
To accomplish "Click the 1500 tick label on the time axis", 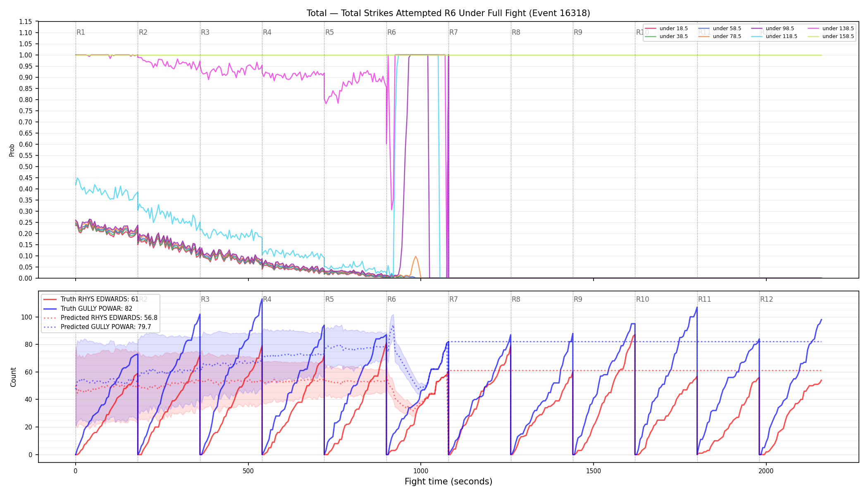I will 594,471.
